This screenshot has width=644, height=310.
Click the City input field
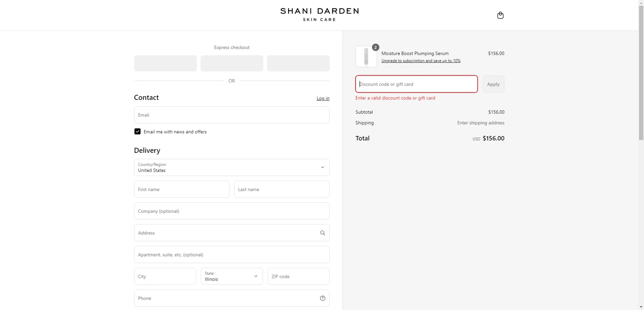point(165,277)
